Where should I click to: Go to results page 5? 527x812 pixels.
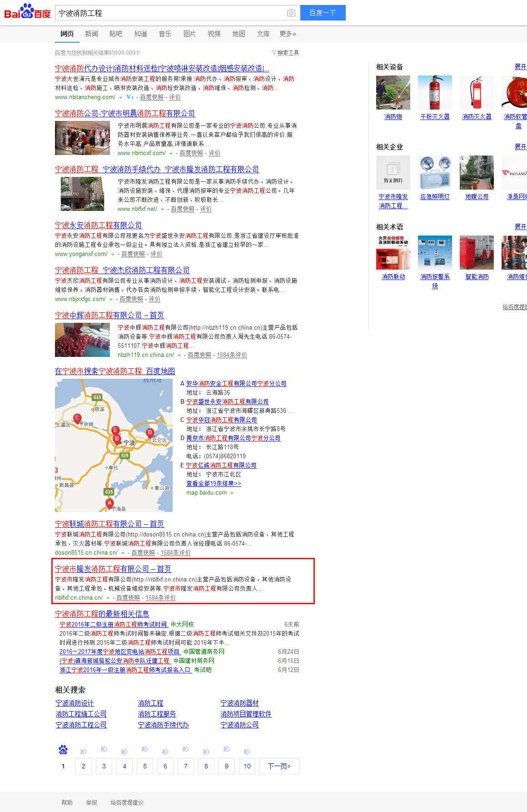tap(145, 766)
